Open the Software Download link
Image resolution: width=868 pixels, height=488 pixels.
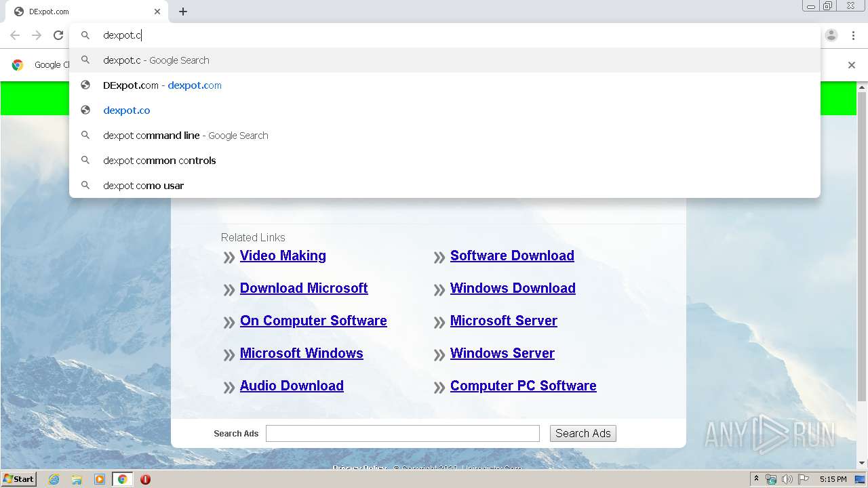click(512, 256)
